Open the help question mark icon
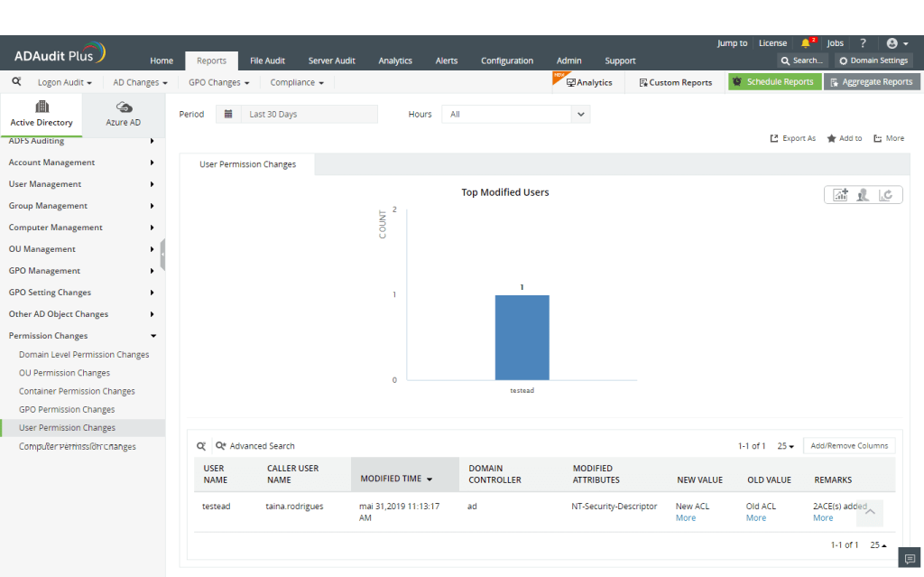Viewport: 924px width, 577px height. click(863, 43)
